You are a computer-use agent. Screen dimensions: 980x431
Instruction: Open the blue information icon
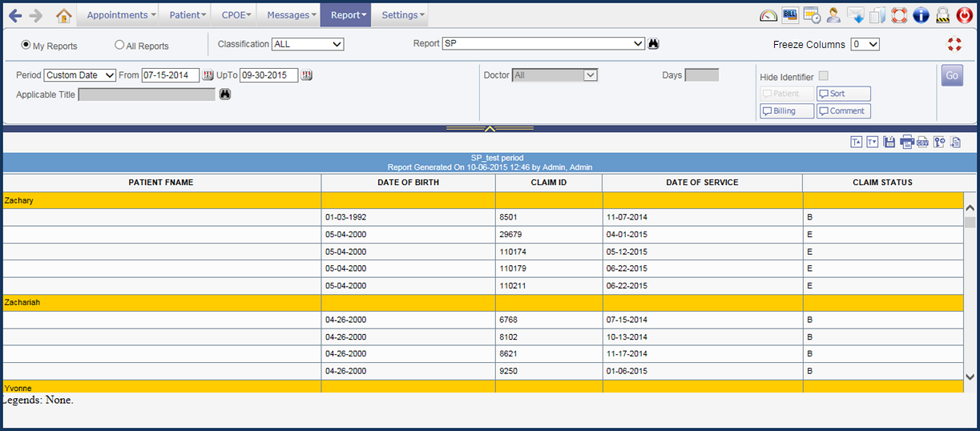pyautogui.click(x=921, y=15)
